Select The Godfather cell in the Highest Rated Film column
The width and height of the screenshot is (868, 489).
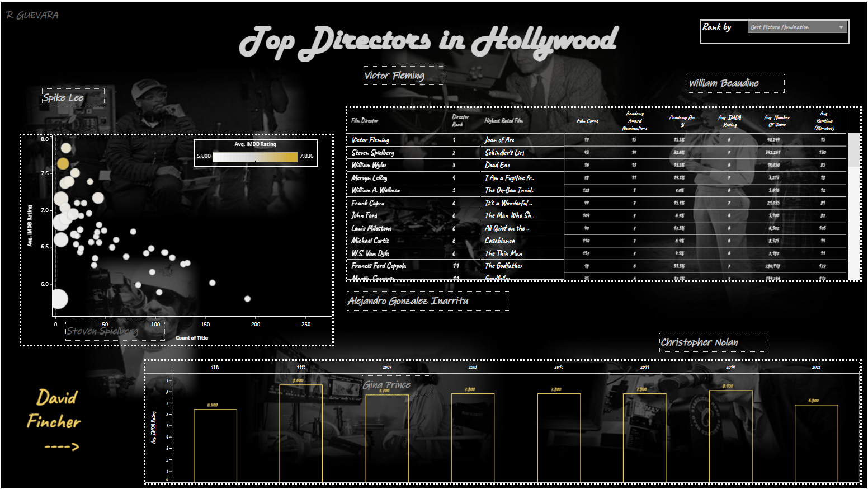(x=503, y=266)
